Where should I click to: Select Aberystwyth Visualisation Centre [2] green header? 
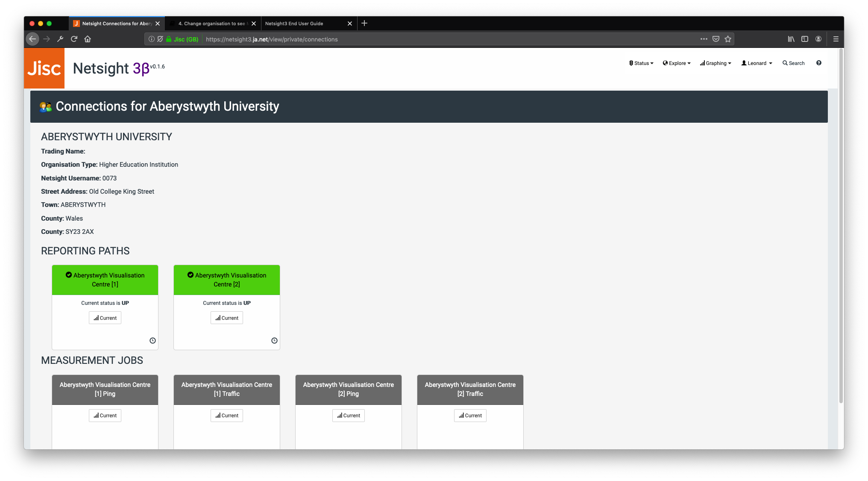point(227,280)
